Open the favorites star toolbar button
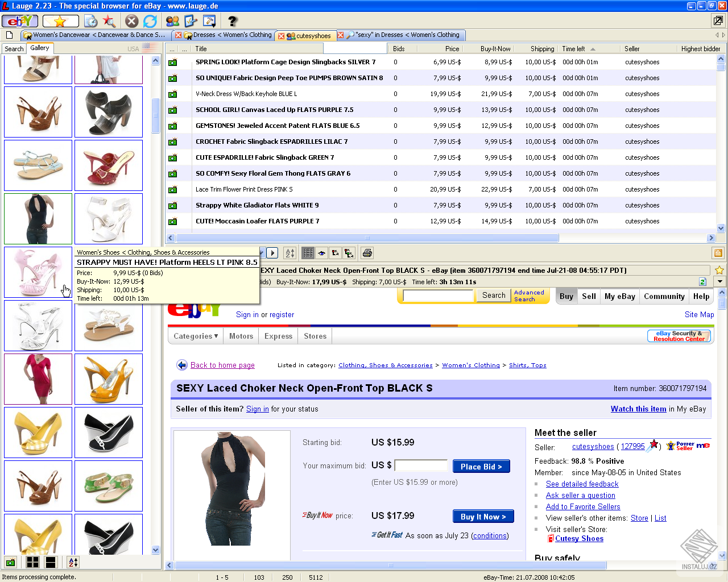This screenshot has height=582, width=728. click(60, 21)
